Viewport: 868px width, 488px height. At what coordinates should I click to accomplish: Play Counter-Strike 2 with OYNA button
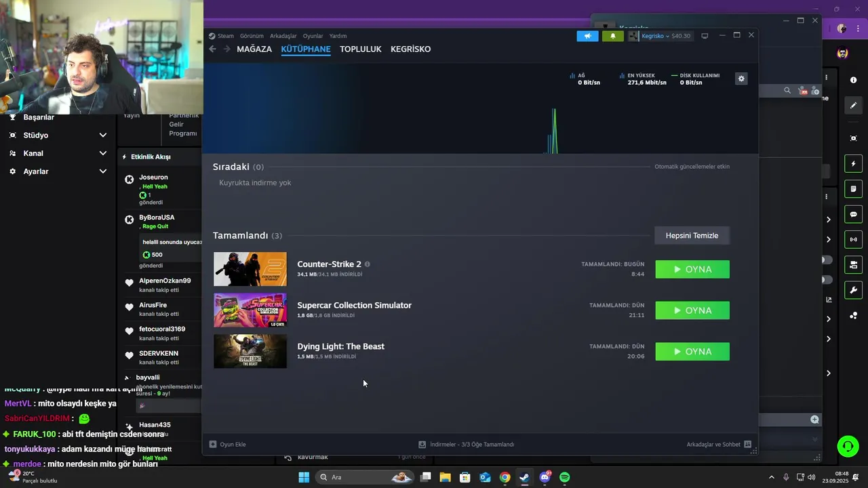point(692,269)
